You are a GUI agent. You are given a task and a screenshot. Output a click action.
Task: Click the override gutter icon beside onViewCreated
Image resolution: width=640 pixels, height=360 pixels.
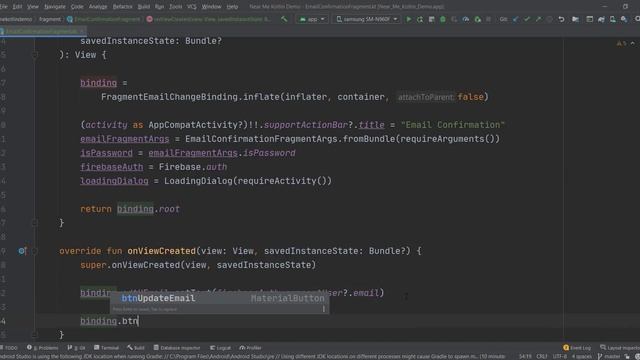coord(22,251)
